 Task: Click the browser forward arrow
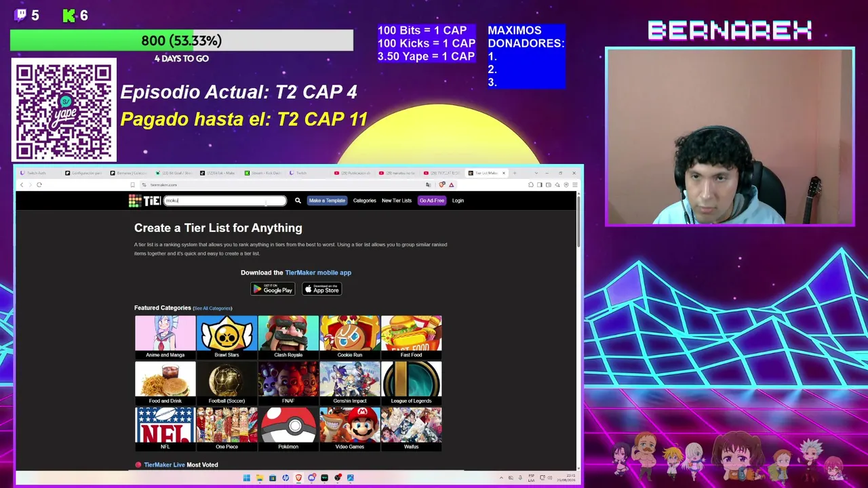(x=30, y=185)
